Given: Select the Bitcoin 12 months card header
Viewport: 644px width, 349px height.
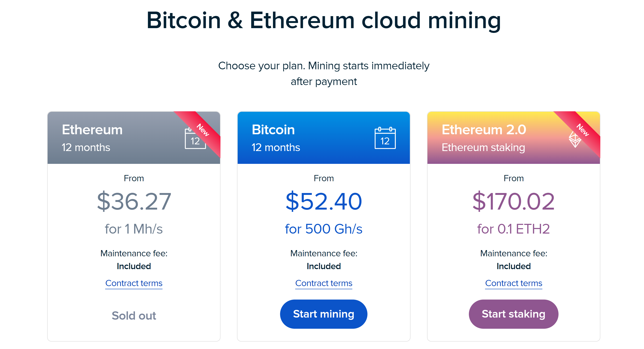Looking at the screenshot, I should point(324,138).
